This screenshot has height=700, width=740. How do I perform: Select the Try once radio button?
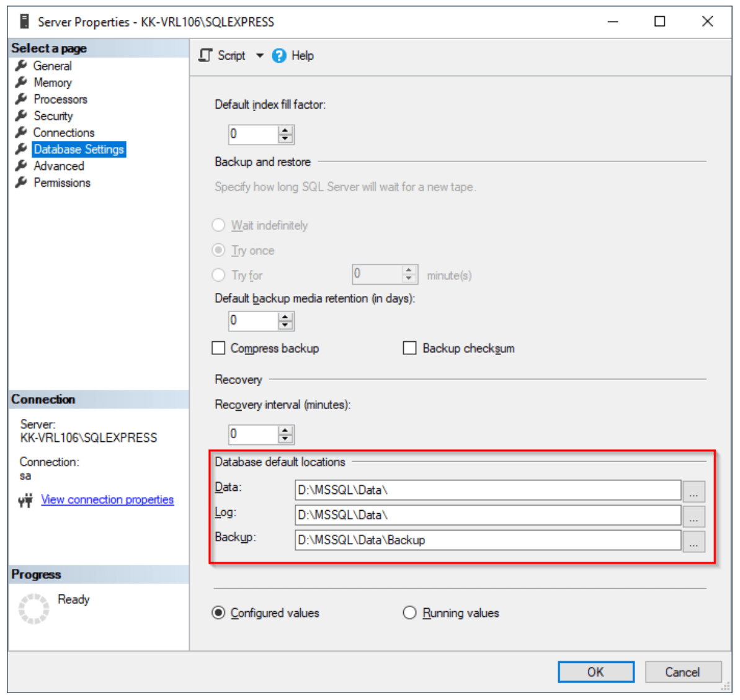click(218, 250)
